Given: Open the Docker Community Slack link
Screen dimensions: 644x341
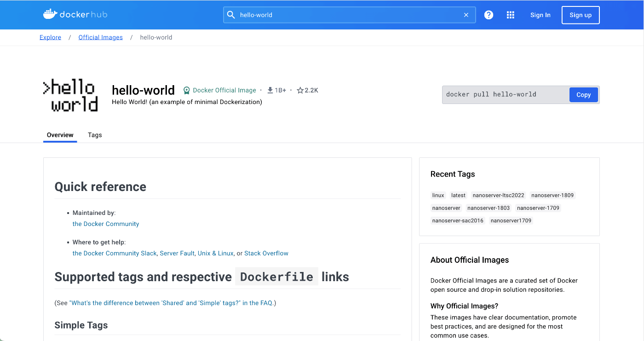Looking at the screenshot, I should pos(115,253).
